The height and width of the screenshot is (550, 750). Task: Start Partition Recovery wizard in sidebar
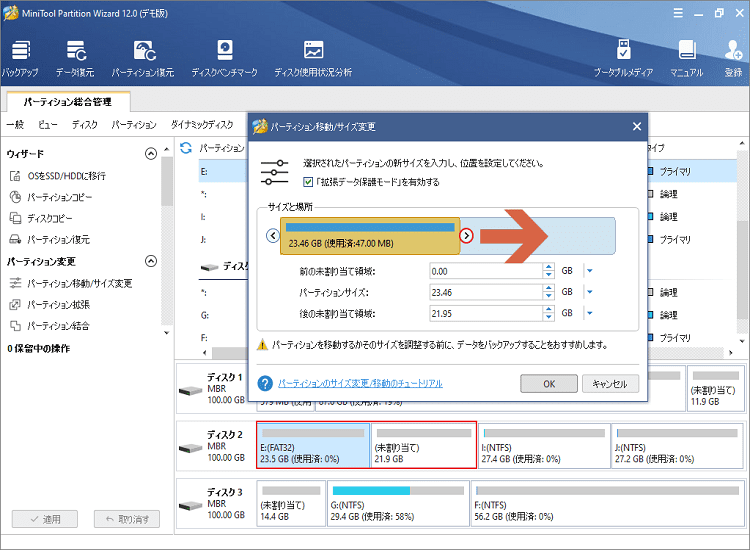point(50,239)
